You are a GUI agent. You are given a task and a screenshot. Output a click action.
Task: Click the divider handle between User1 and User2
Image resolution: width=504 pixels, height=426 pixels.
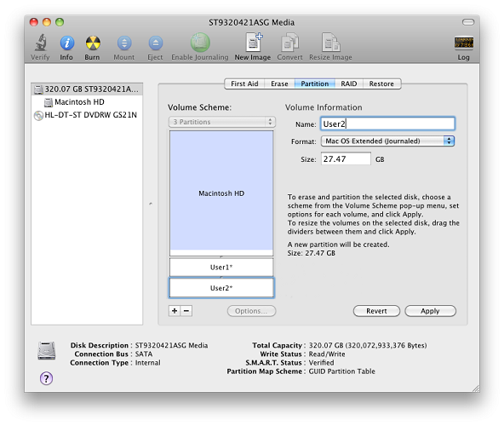point(221,277)
